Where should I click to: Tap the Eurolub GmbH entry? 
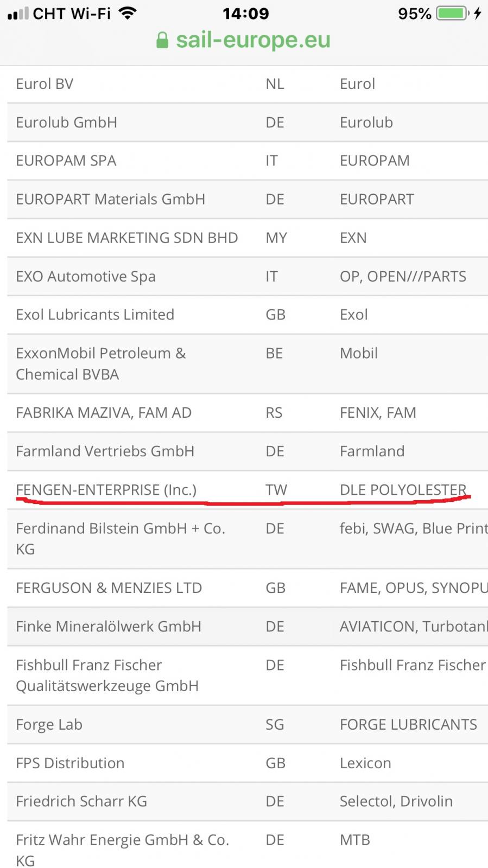point(66,123)
